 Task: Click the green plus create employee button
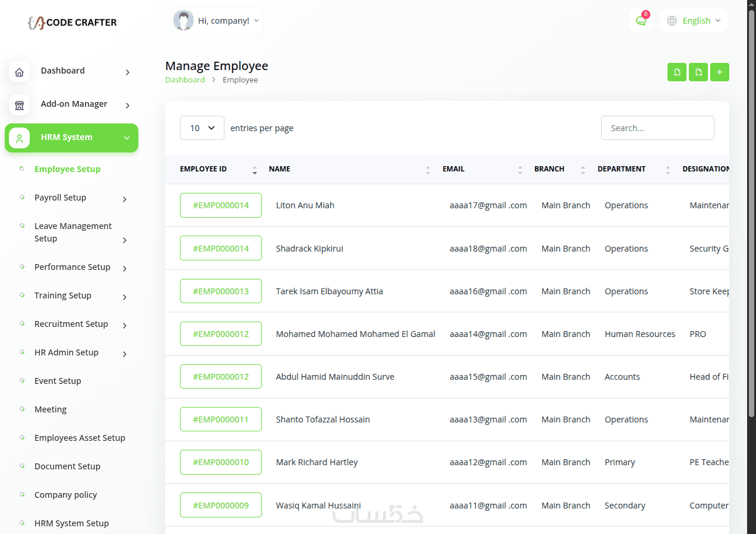(720, 72)
